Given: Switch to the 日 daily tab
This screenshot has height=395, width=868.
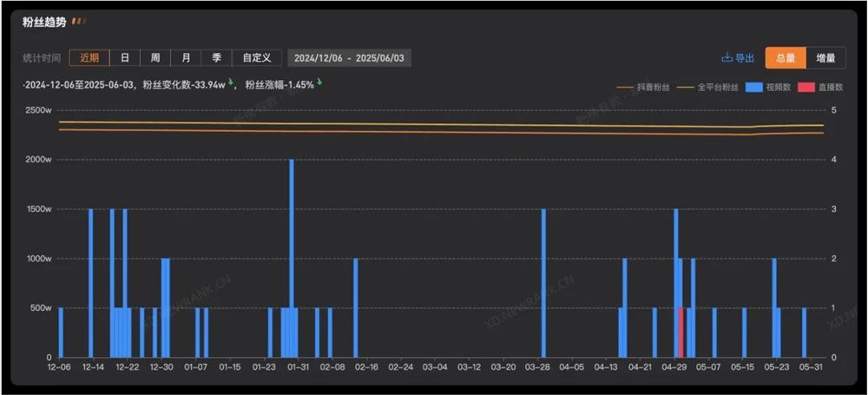Looking at the screenshot, I should coord(125,57).
